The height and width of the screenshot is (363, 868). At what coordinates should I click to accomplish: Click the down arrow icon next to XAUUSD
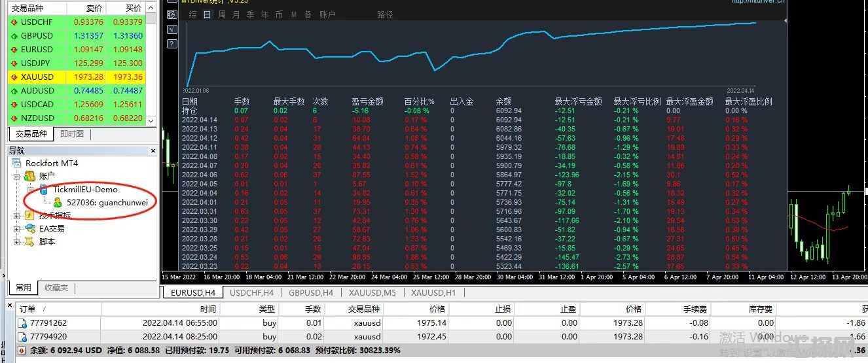coord(13,77)
